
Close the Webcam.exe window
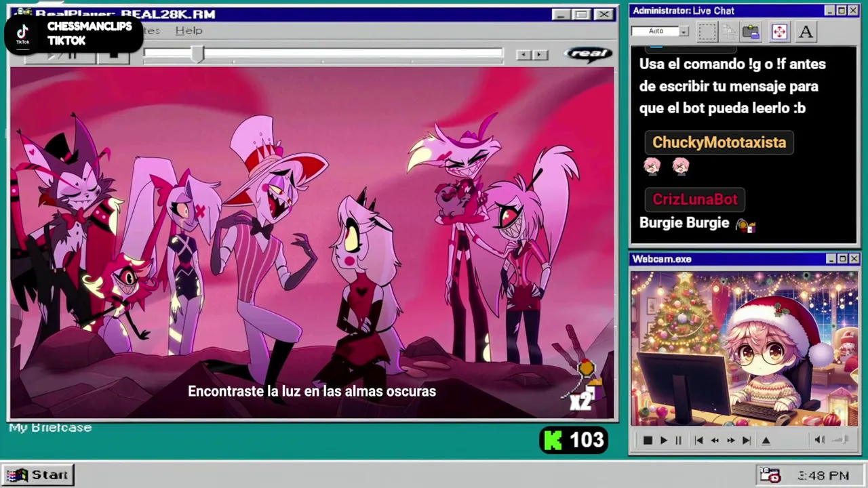pyautogui.click(x=854, y=259)
